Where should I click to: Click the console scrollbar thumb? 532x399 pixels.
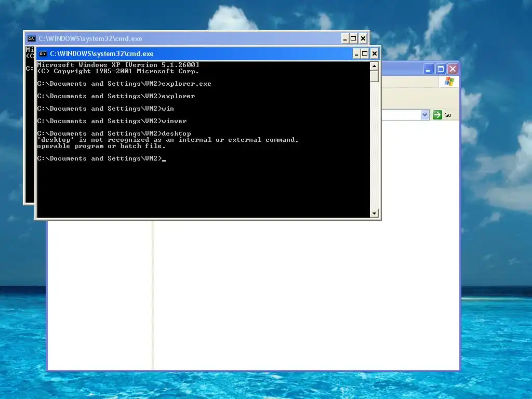(x=374, y=76)
